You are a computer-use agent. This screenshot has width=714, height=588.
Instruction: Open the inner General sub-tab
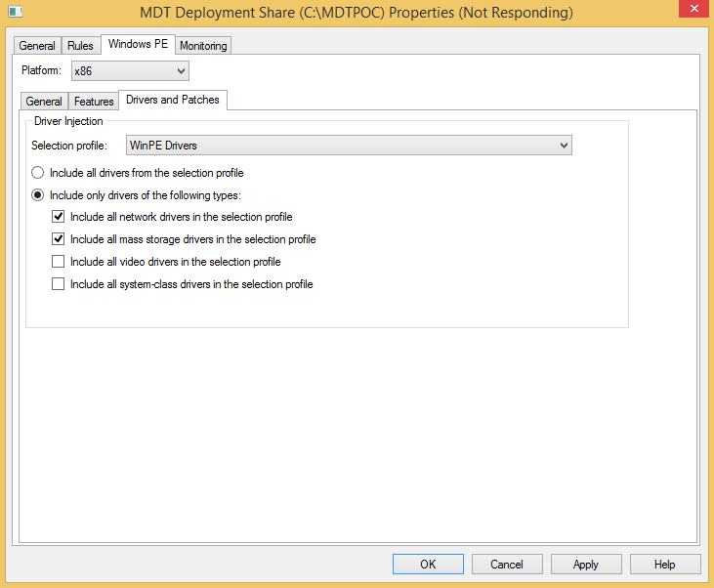(44, 102)
